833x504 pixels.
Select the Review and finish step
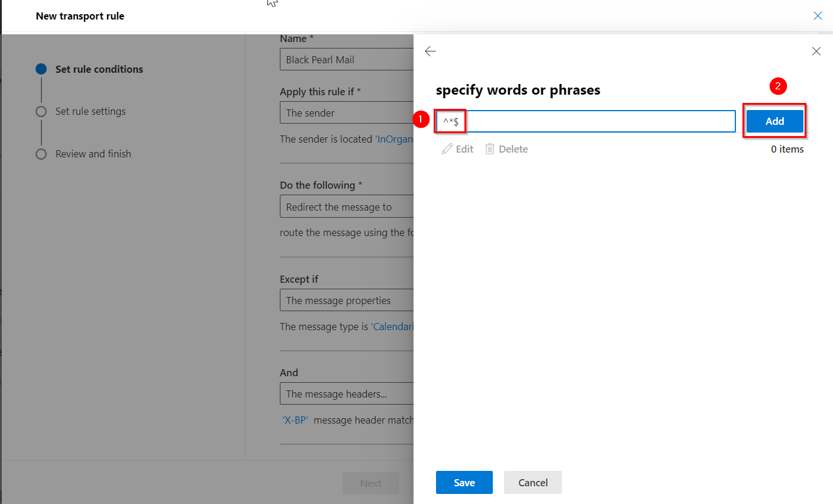click(x=93, y=154)
